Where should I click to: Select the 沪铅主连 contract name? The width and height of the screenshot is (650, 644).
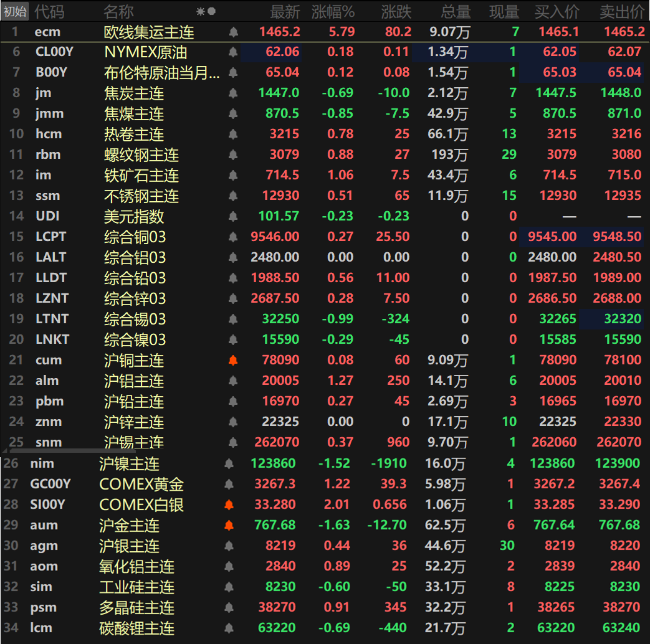click(x=134, y=402)
